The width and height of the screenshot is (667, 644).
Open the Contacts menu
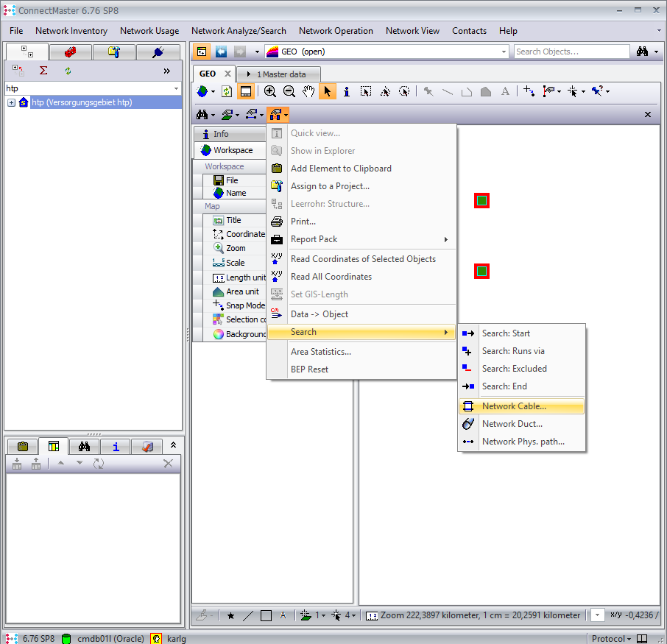tap(469, 31)
